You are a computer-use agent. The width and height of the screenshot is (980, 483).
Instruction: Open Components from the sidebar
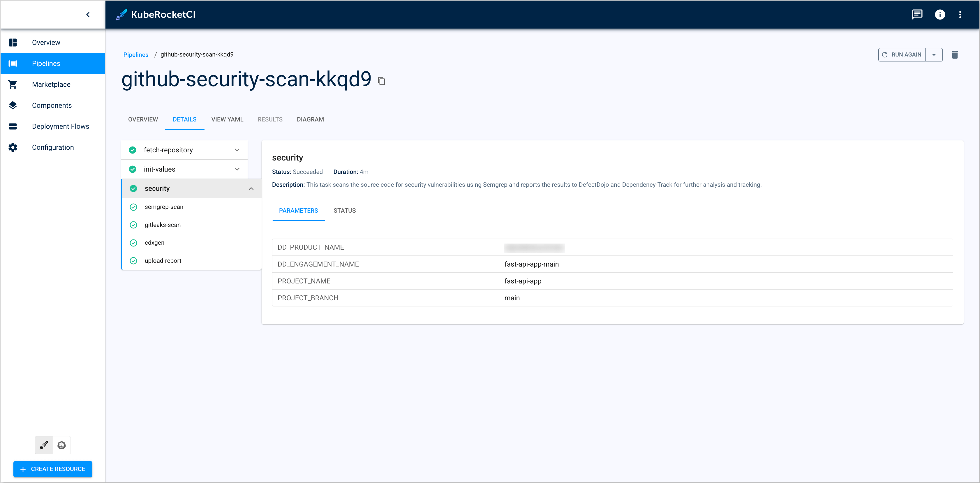pyautogui.click(x=52, y=105)
